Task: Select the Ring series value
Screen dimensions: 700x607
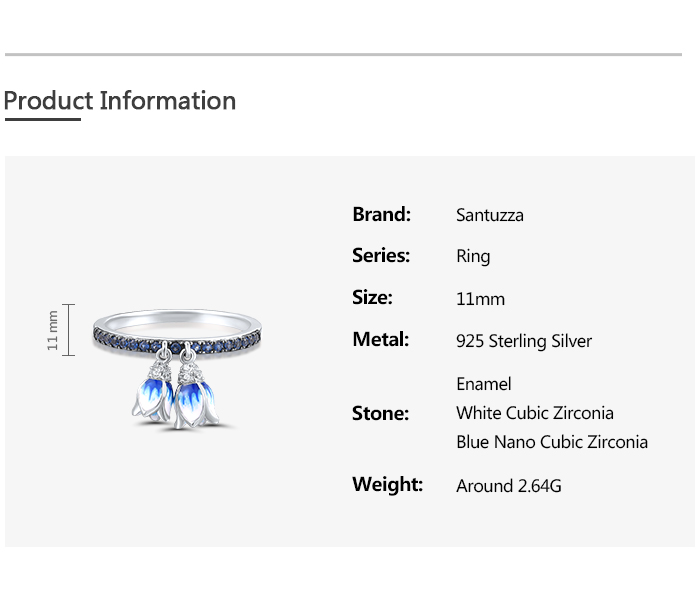Action: [473, 257]
